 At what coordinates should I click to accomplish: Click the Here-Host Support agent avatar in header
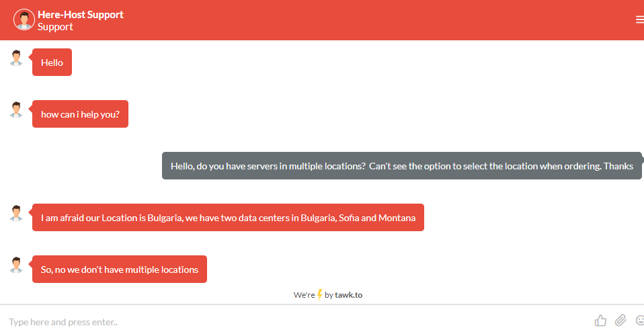click(24, 19)
